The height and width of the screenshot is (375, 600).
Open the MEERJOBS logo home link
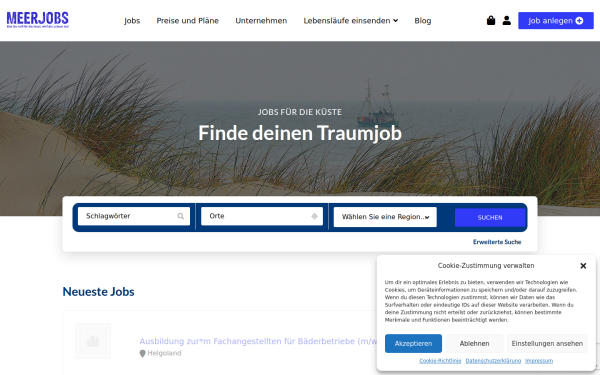click(x=38, y=20)
